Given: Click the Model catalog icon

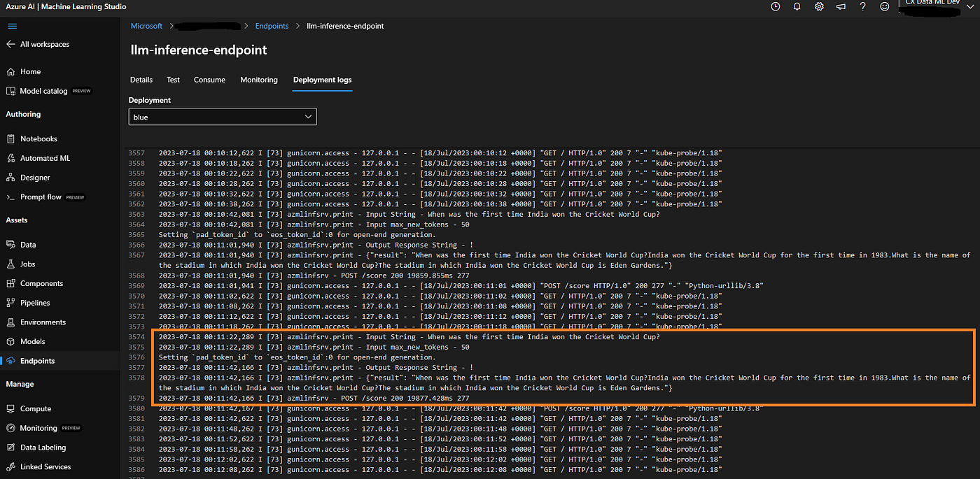Looking at the screenshot, I should (x=10, y=91).
